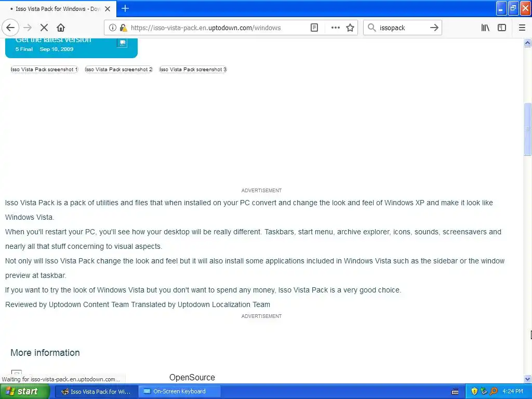The width and height of the screenshot is (532, 399).
Task: Open a new tab with plus button
Action: pos(125,8)
